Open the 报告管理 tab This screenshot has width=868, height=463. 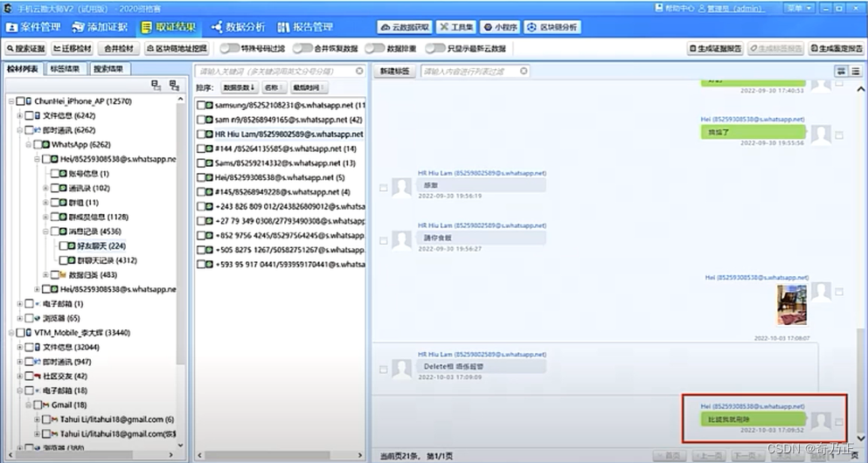(x=305, y=27)
